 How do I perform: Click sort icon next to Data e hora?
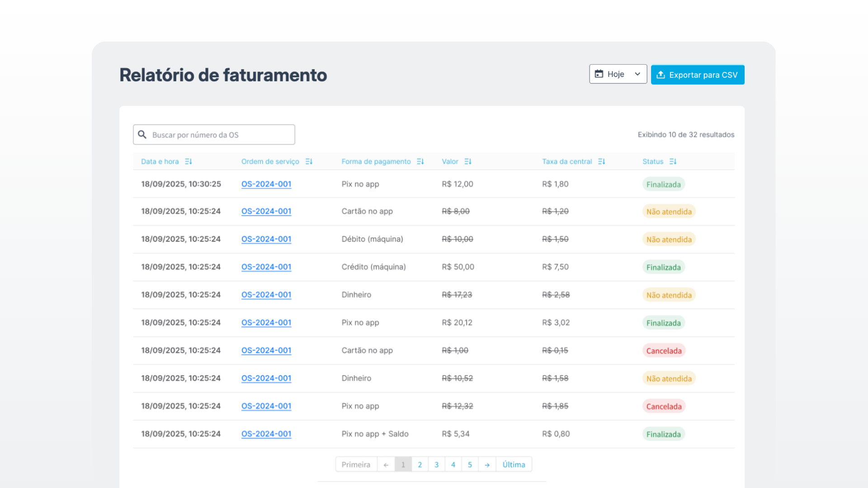189,161
